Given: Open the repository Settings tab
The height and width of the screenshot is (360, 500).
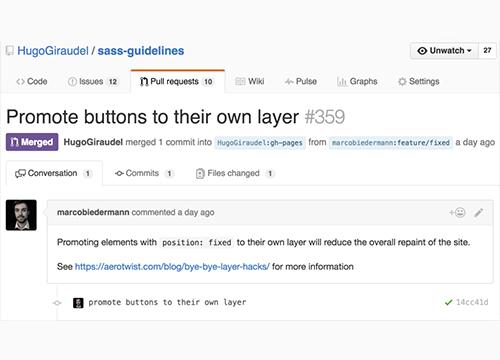Looking at the screenshot, I should pos(419,81).
